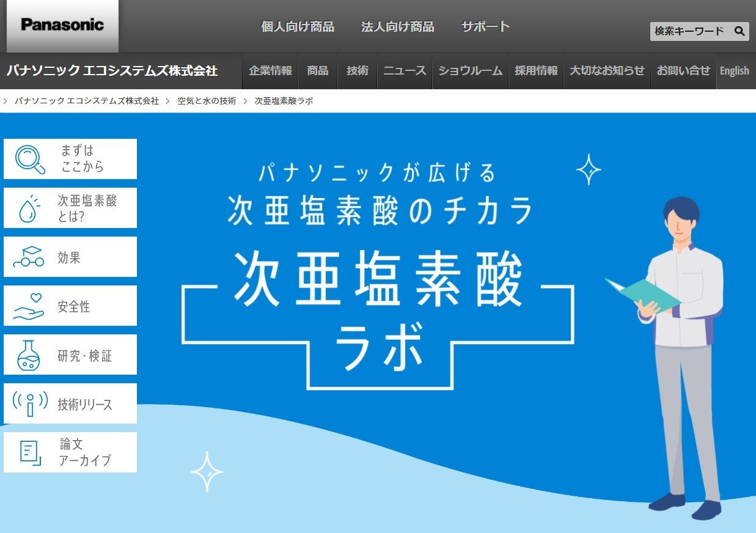Open the 論文アーカイブ sidebar button
This screenshot has width=756, height=533.
70,452
